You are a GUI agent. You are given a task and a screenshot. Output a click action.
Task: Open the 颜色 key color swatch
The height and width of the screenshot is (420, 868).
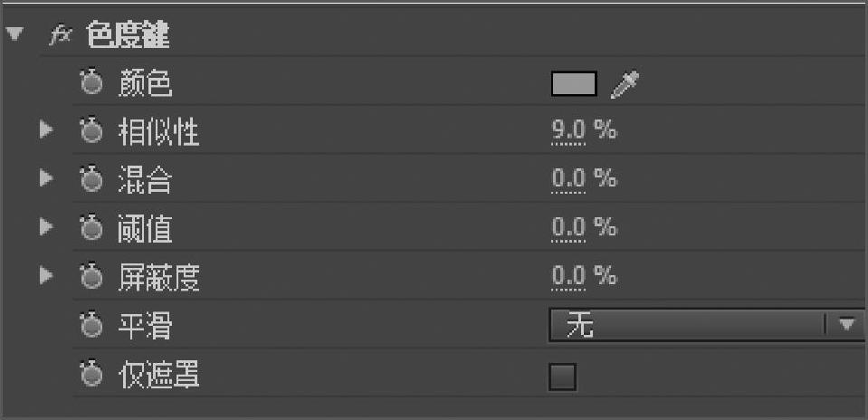pos(574,84)
